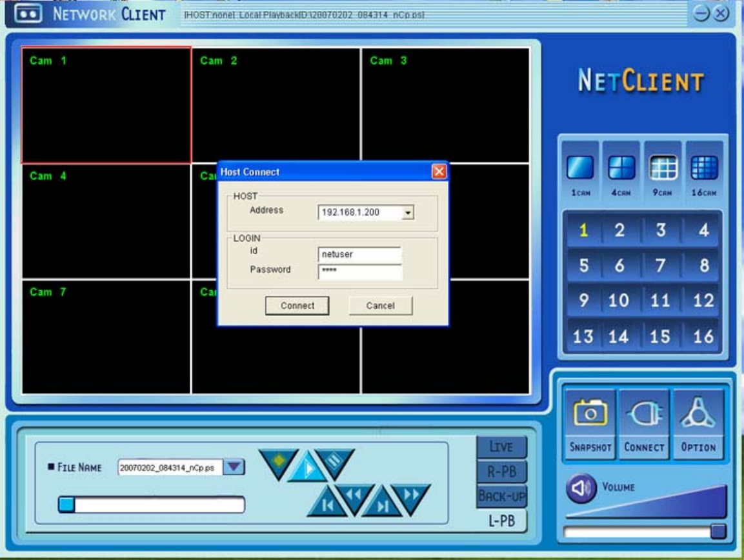
Task: Expand the host Address dropdown
Action: click(x=407, y=212)
